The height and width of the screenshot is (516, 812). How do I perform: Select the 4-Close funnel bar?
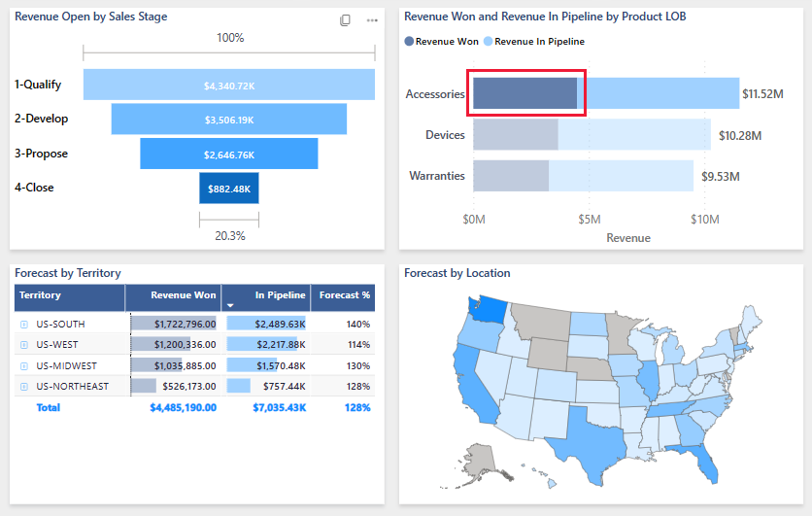pos(229,189)
